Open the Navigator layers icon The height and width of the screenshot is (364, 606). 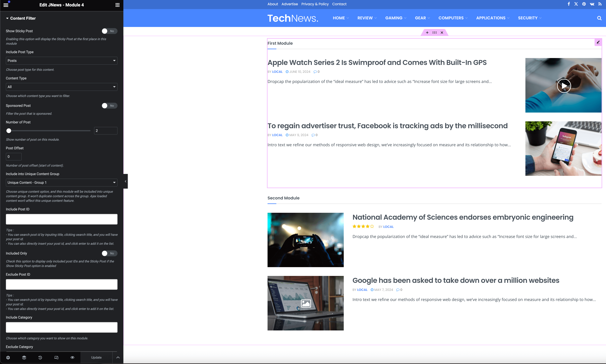tap(24, 358)
